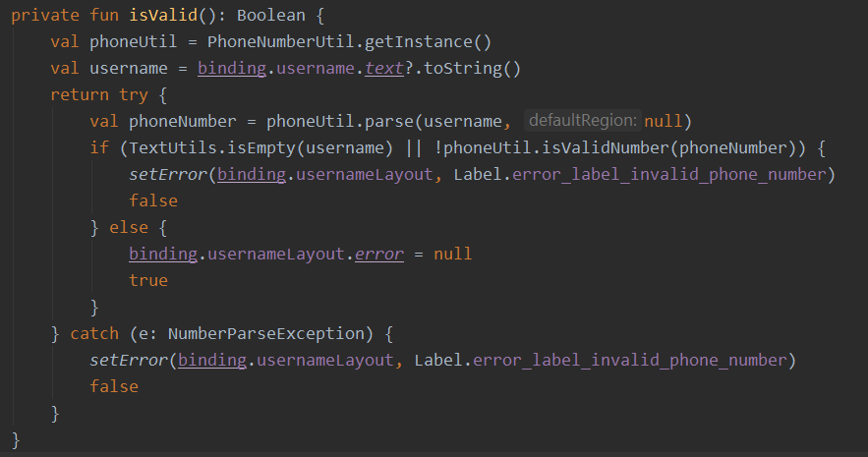Click the italic 'error' property
868x457 pixels.
coord(378,254)
